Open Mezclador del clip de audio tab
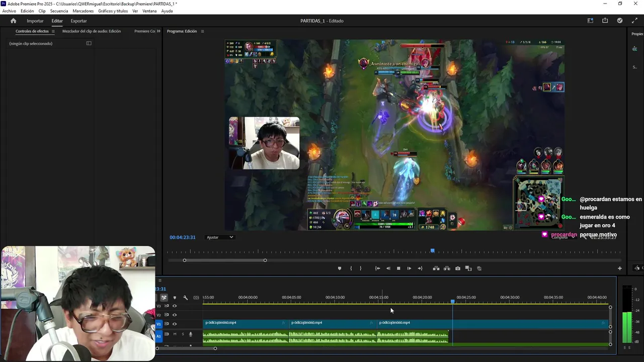Screen dimensions: 644x362 coord(92,31)
